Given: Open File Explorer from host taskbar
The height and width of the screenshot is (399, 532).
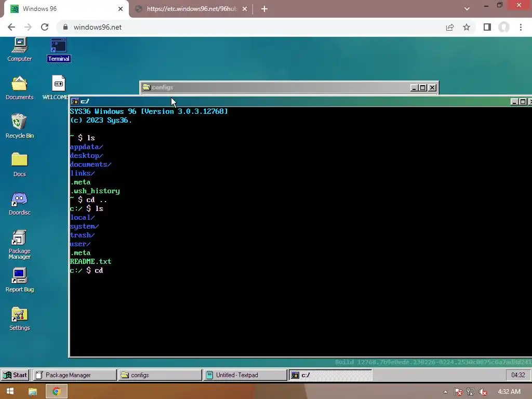Looking at the screenshot, I should [x=33, y=392].
